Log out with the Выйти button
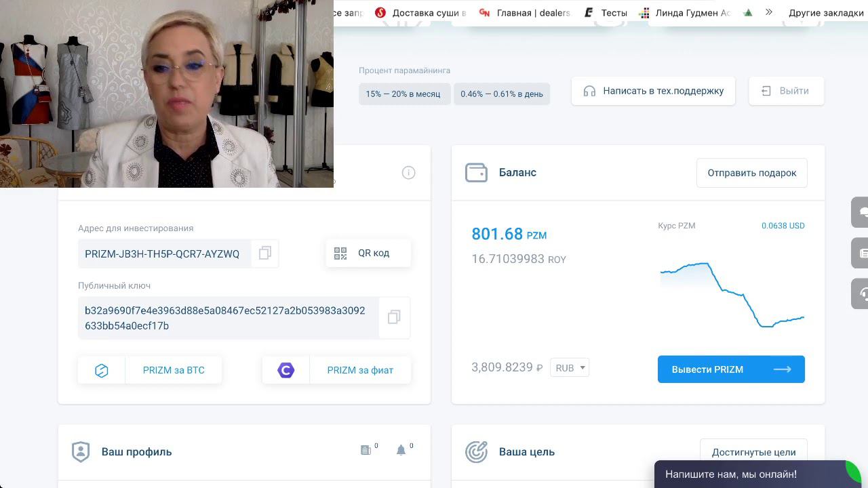This screenshot has width=868, height=488. click(x=786, y=91)
